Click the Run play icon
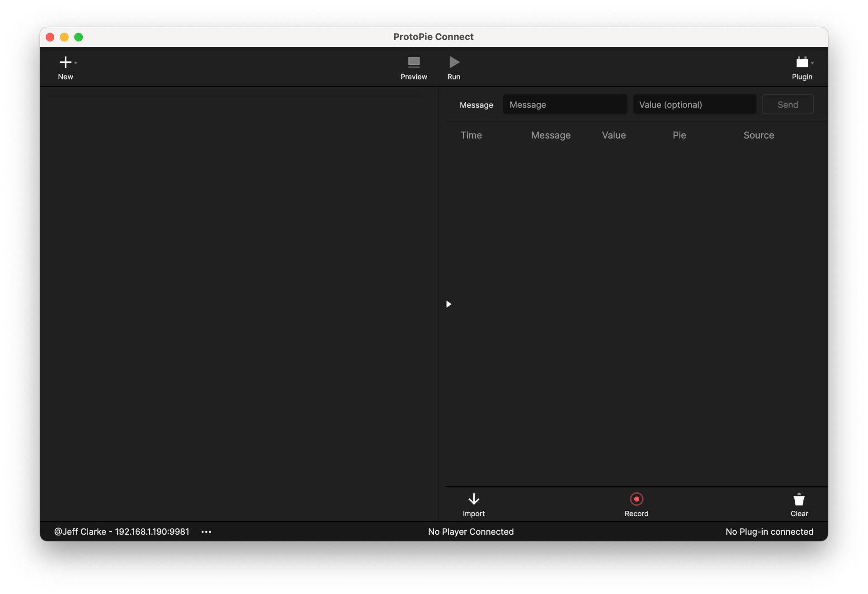This screenshot has width=868, height=594. click(x=454, y=62)
